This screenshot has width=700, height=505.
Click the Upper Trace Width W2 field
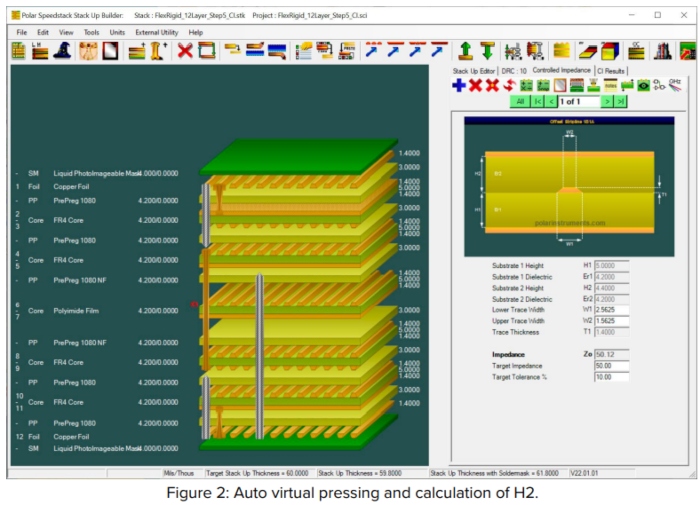click(x=612, y=321)
